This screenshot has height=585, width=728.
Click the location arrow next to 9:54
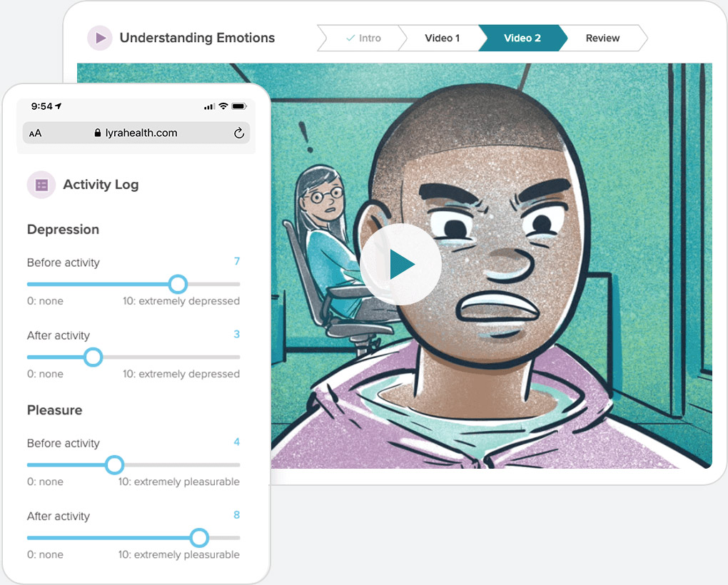[59, 106]
